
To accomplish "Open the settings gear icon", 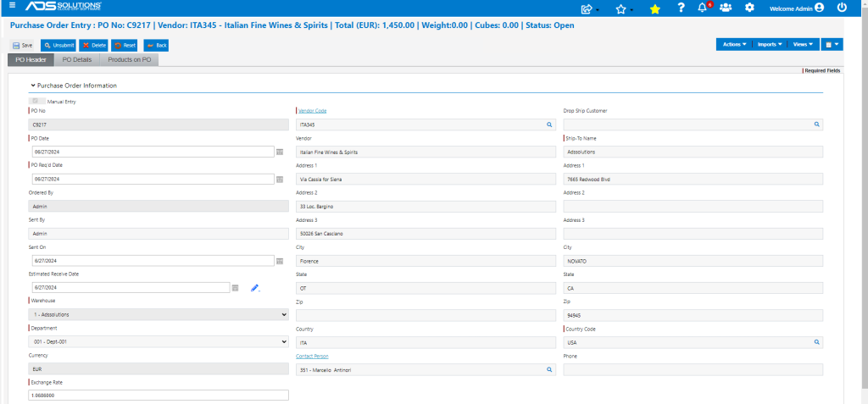I will click(x=749, y=8).
